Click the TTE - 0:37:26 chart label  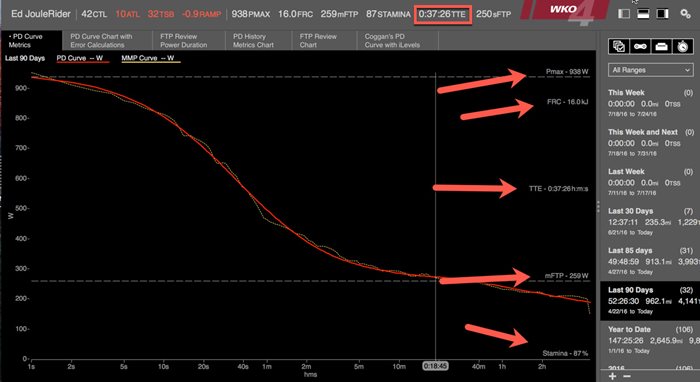[558, 189]
